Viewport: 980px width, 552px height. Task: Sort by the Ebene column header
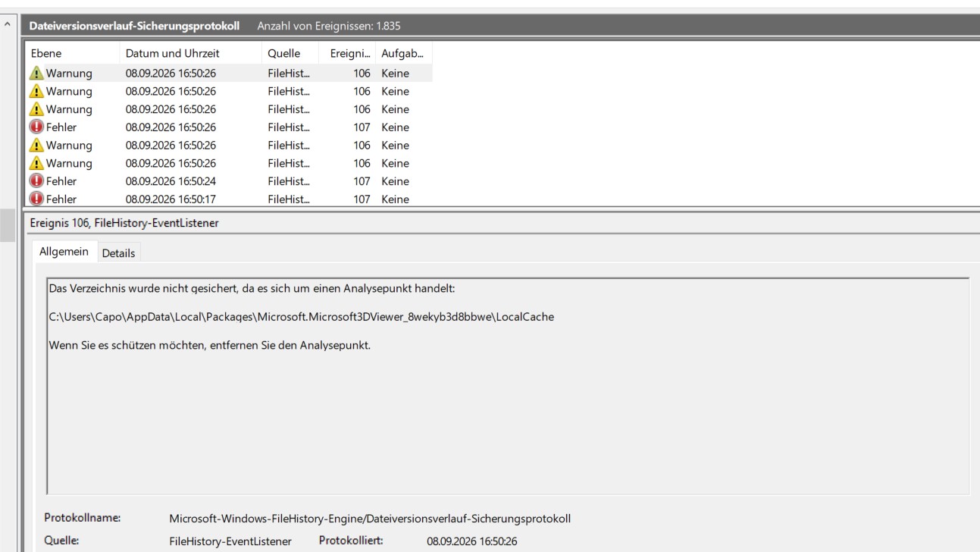point(71,54)
